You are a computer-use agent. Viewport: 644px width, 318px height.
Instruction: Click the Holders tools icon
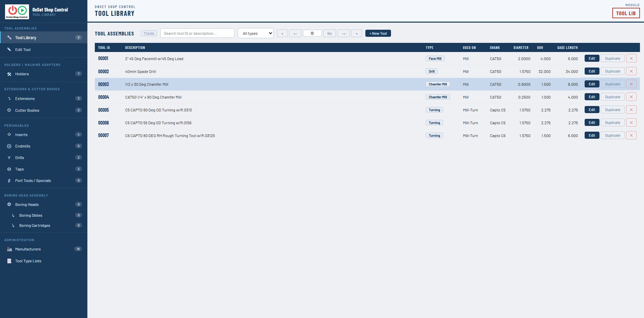(x=9, y=74)
